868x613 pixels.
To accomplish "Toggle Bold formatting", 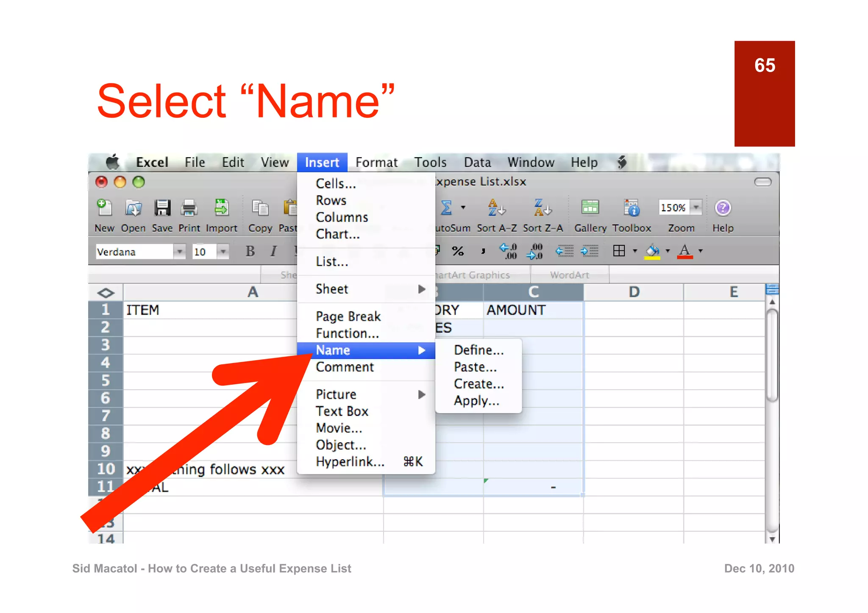I will click(250, 251).
